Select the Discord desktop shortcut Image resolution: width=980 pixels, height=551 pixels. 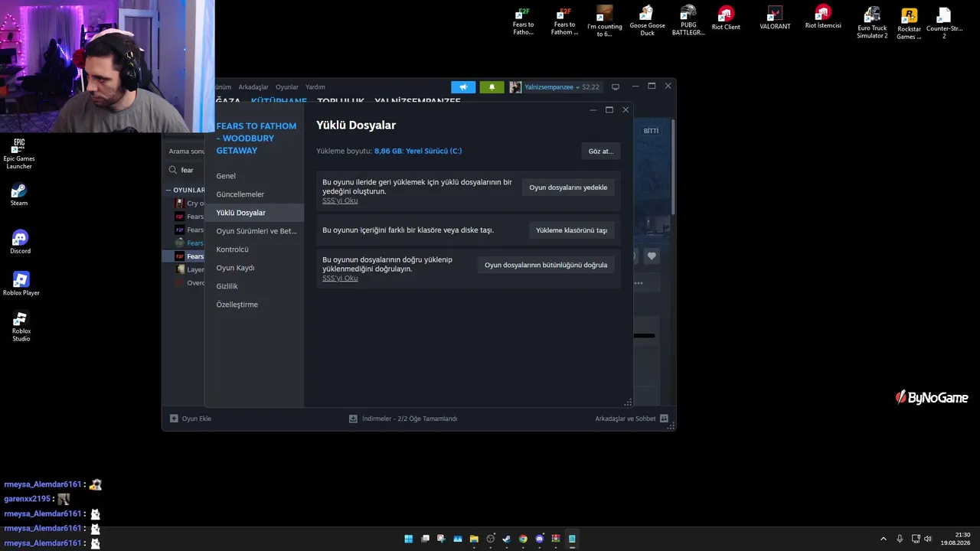point(20,242)
